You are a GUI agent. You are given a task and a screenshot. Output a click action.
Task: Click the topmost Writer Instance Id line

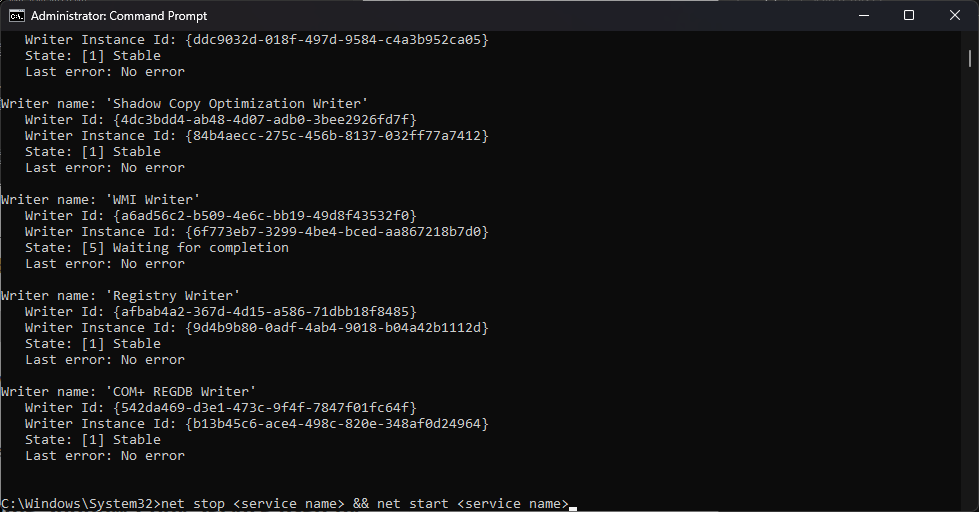tap(256, 40)
